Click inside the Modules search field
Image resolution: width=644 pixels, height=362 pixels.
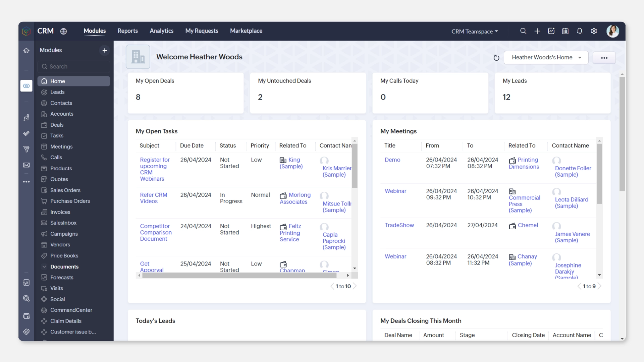(74, 66)
